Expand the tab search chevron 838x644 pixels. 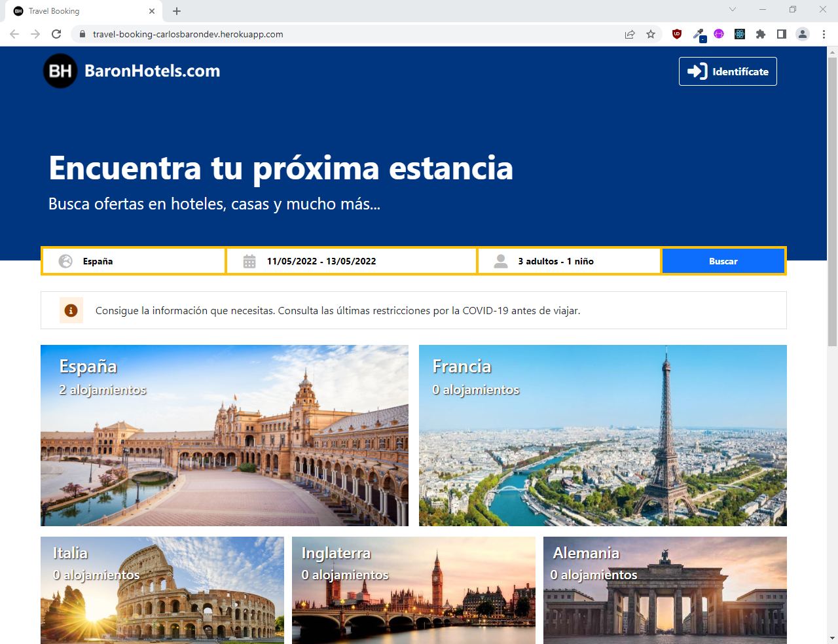click(733, 10)
